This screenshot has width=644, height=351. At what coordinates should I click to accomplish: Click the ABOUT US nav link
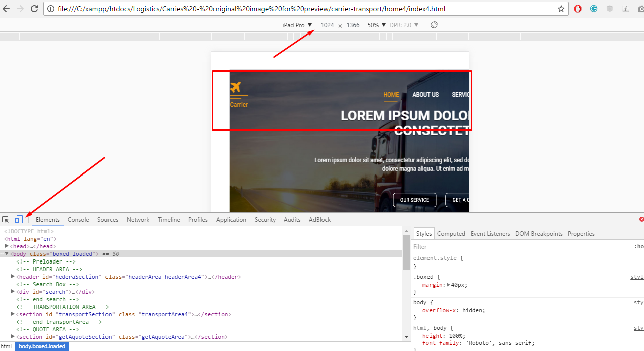click(425, 95)
